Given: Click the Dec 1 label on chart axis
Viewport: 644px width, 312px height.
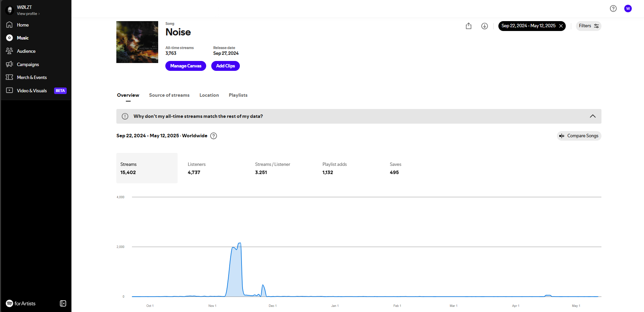Looking at the screenshot, I should tap(273, 306).
